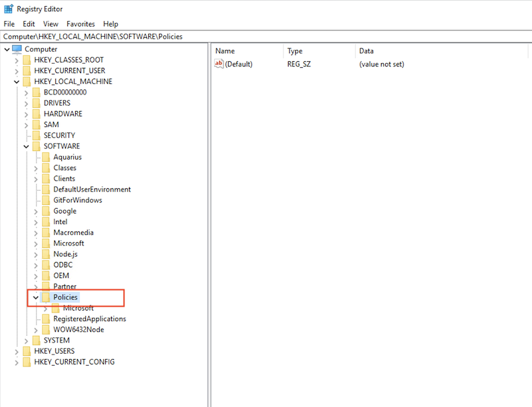Collapse the HKEY_LOCAL_MACHINE chevron
This screenshot has height=407, width=532.
[x=16, y=82]
